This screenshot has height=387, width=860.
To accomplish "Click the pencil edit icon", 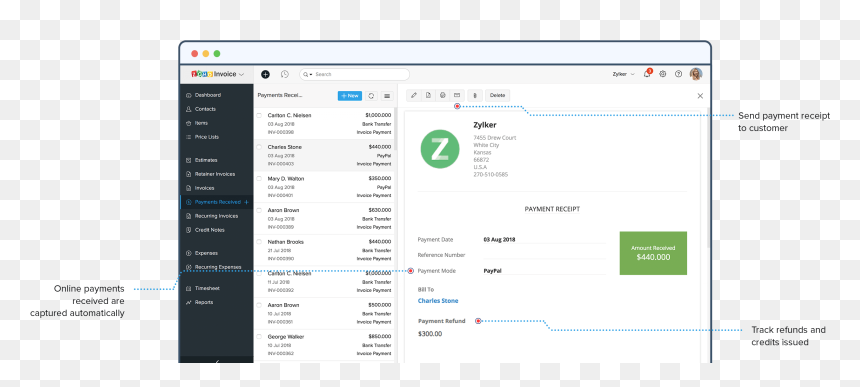I will point(414,95).
